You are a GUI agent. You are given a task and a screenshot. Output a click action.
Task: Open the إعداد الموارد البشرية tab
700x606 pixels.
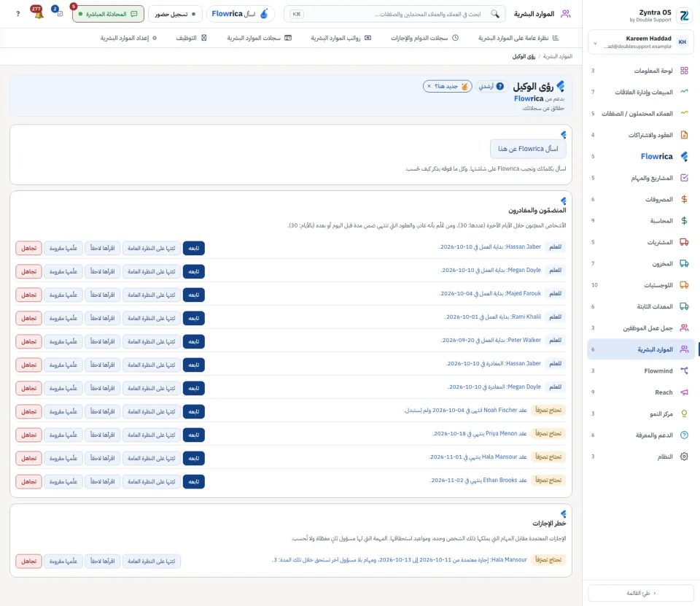pos(128,38)
